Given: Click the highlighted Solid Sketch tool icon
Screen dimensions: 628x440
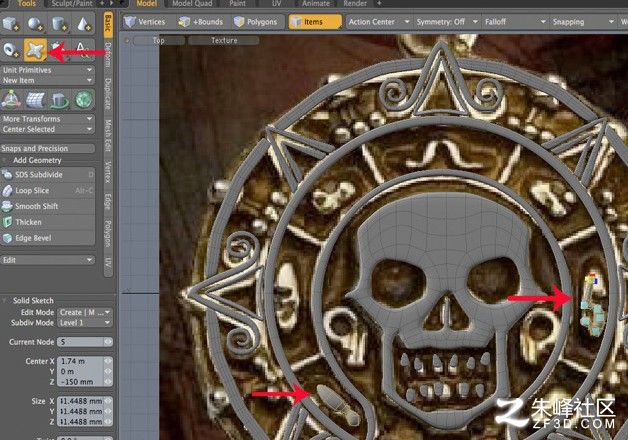Looking at the screenshot, I should (35, 50).
